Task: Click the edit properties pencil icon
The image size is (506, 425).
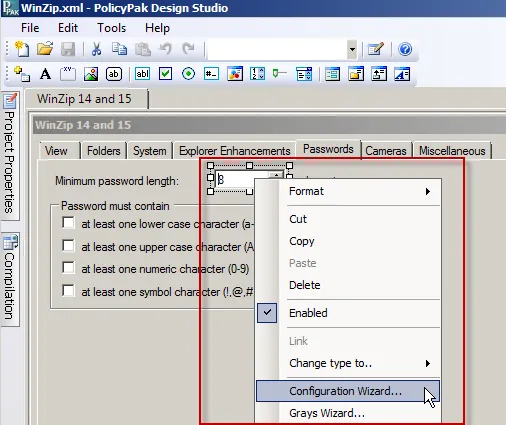Action: (376, 49)
